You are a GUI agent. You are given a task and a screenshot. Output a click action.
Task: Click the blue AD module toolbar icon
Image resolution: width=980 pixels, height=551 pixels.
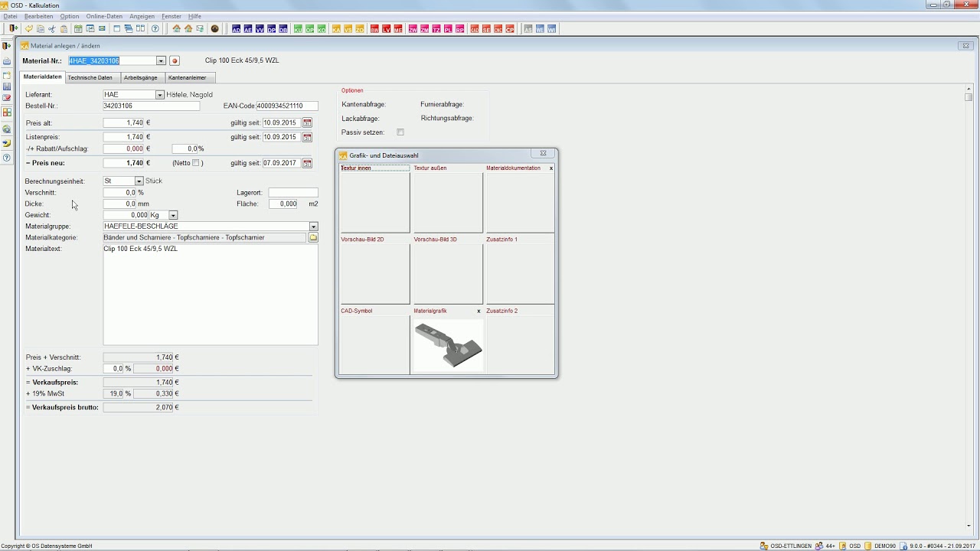click(x=237, y=29)
